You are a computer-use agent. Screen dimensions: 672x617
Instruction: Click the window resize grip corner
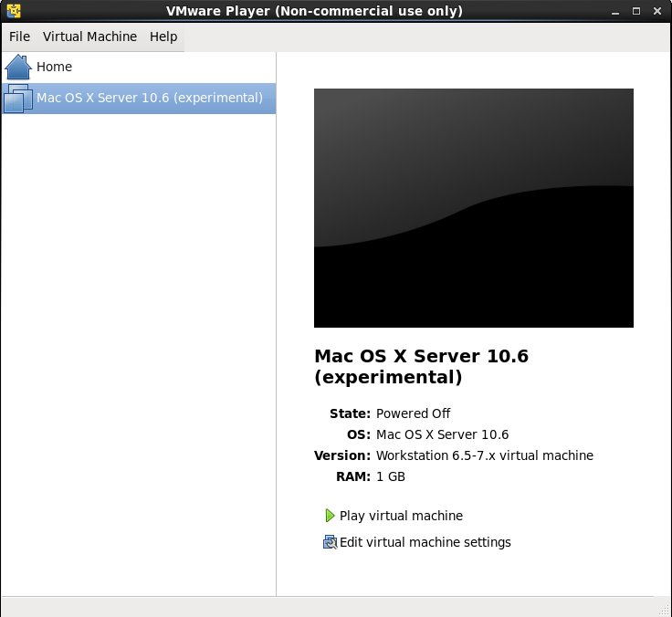(x=665, y=610)
